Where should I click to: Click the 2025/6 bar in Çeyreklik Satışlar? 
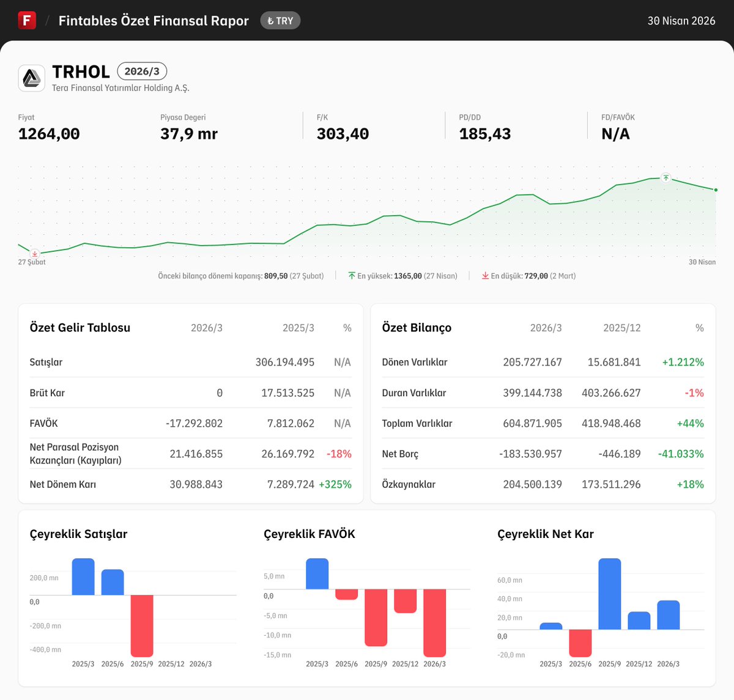click(113, 582)
